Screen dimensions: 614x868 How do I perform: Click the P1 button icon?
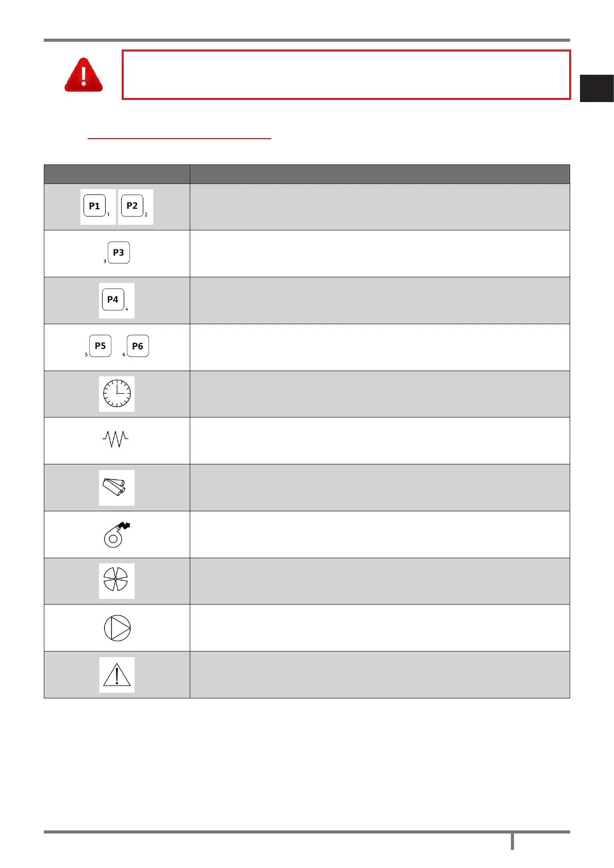coord(95,206)
